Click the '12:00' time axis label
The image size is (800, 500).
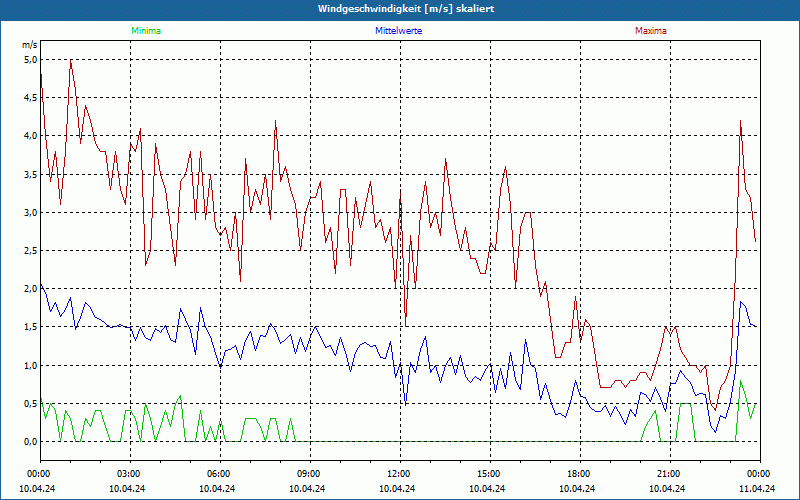pos(397,474)
